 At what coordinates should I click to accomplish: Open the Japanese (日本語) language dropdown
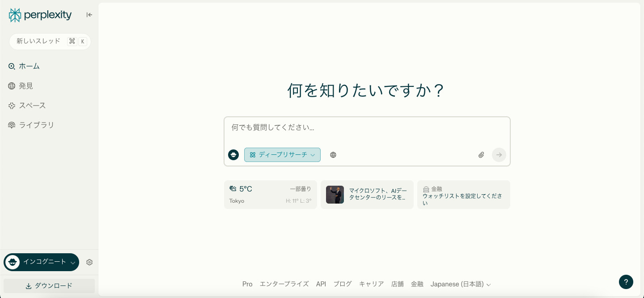coord(461,284)
